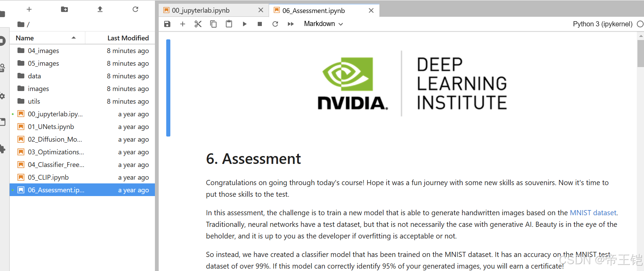The width and height of the screenshot is (644, 271).
Task: Open the Extension Manager puzzle sidebar icon
Action: tap(2, 149)
